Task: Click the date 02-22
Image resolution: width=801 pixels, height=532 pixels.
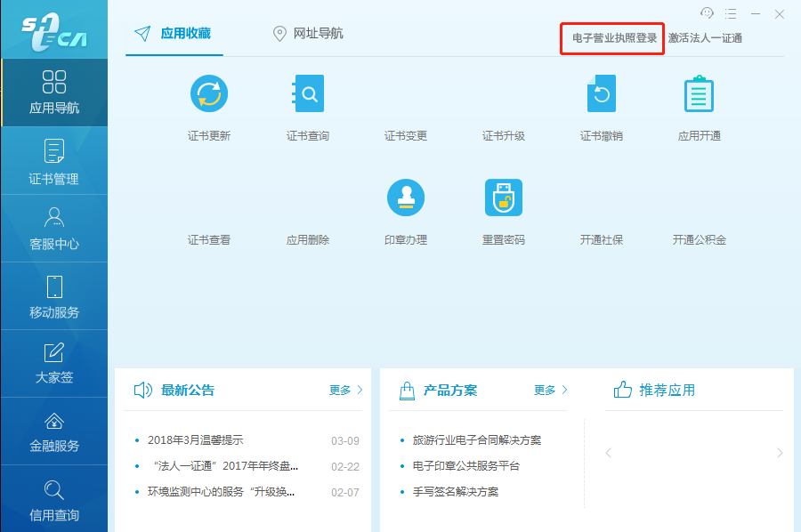Action: (x=344, y=467)
